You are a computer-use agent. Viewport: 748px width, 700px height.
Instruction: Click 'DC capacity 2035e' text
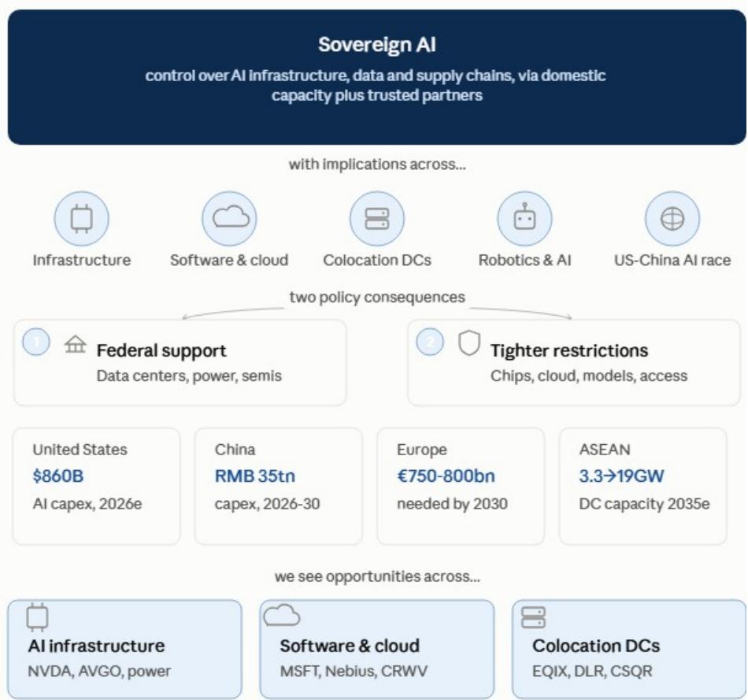(x=645, y=504)
